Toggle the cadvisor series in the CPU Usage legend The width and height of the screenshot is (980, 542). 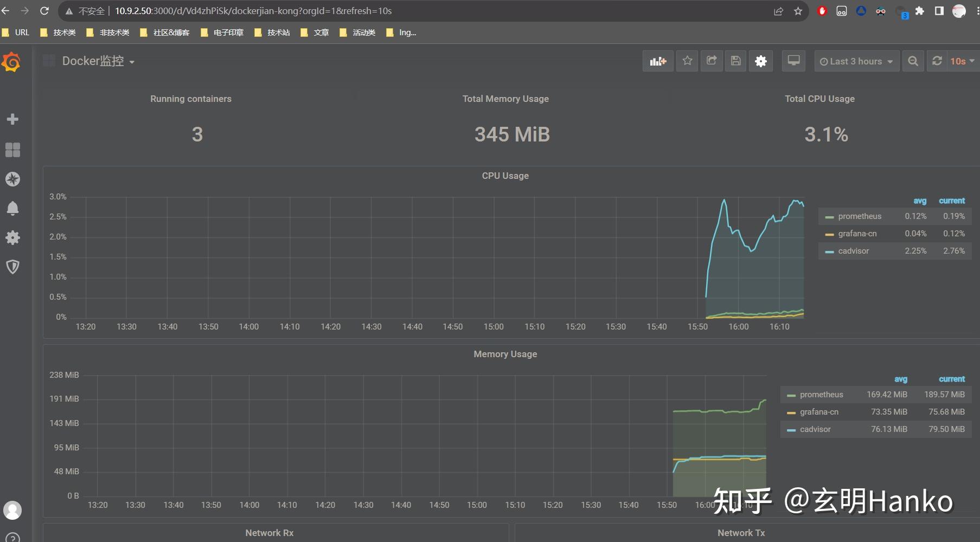click(x=853, y=251)
